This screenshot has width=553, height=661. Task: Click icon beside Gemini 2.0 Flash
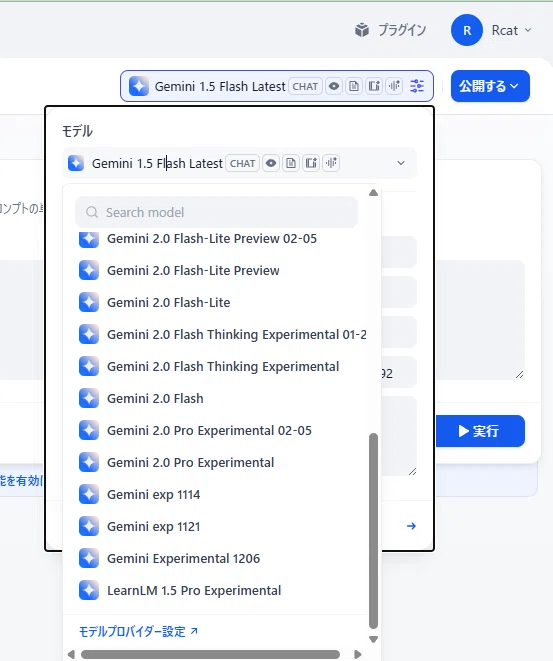click(x=89, y=398)
